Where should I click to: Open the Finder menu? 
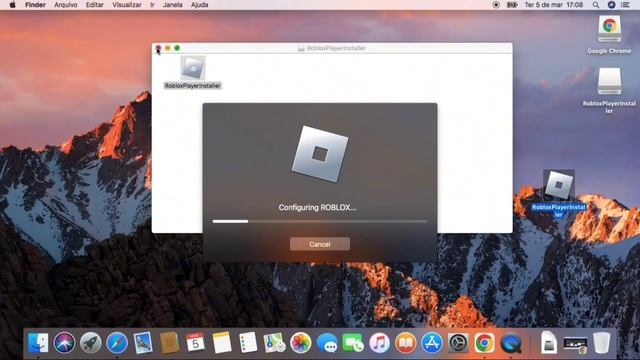point(35,5)
